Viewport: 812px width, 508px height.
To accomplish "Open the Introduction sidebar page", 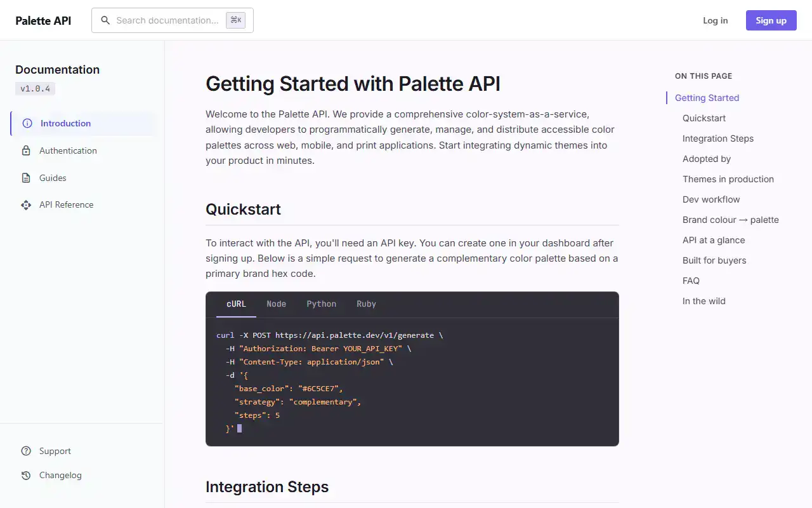I will [82, 123].
